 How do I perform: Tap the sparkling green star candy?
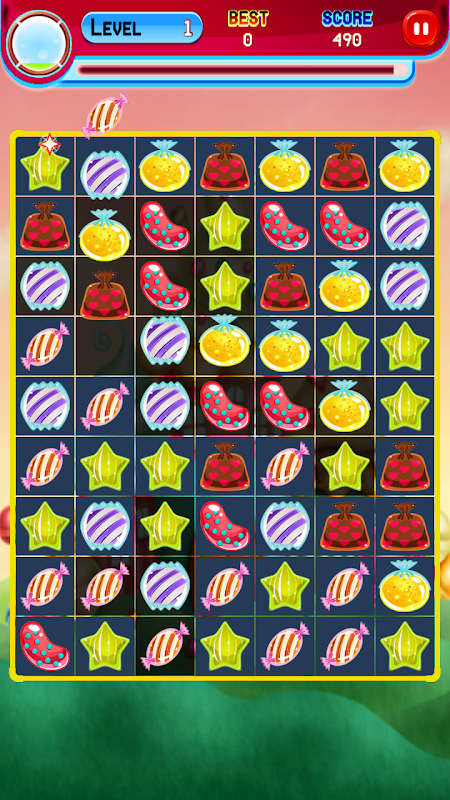(x=45, y=166)
